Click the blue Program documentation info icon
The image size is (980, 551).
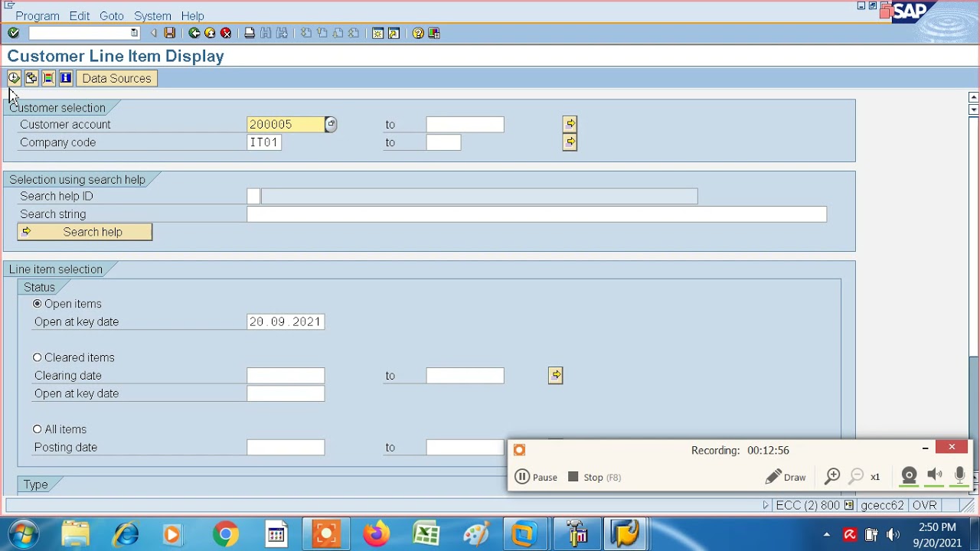pos(66,78)
